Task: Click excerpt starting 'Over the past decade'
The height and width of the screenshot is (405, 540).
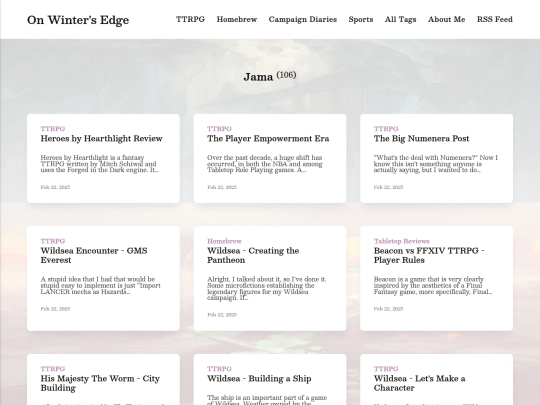Action: coord(265,164)
